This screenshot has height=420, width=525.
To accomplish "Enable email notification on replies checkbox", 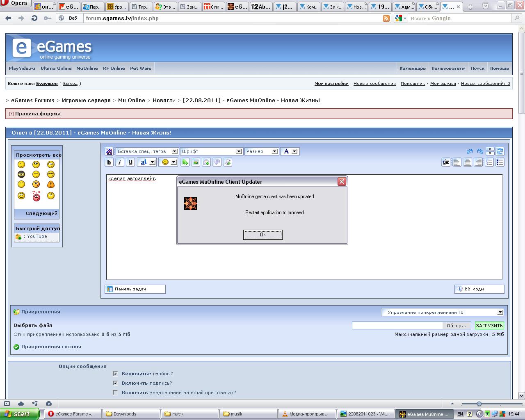I will [x=115, y=393].
